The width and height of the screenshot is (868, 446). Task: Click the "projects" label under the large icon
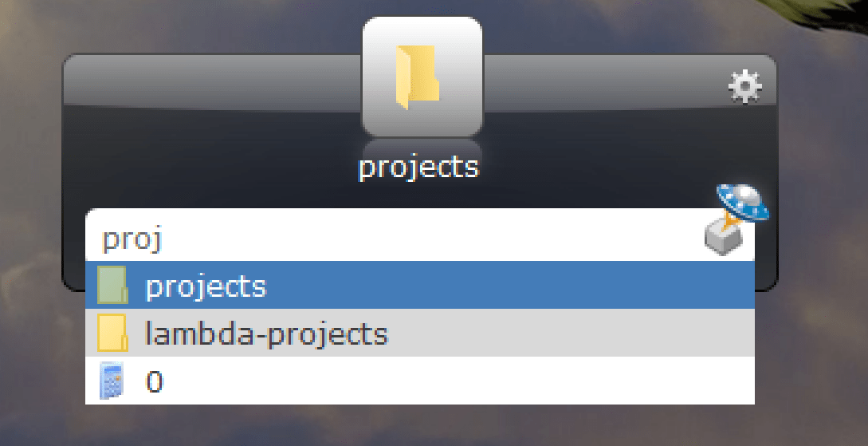(418, 168)
